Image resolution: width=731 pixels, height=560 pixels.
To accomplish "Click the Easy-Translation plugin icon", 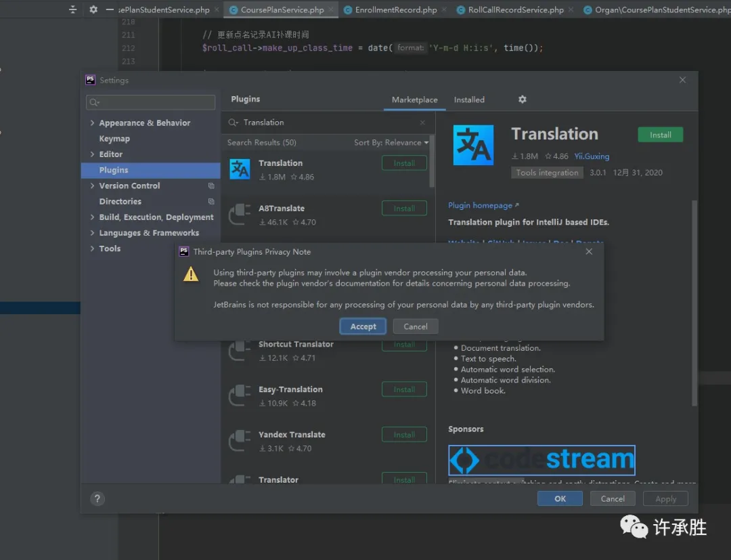I will coord(240,395).
